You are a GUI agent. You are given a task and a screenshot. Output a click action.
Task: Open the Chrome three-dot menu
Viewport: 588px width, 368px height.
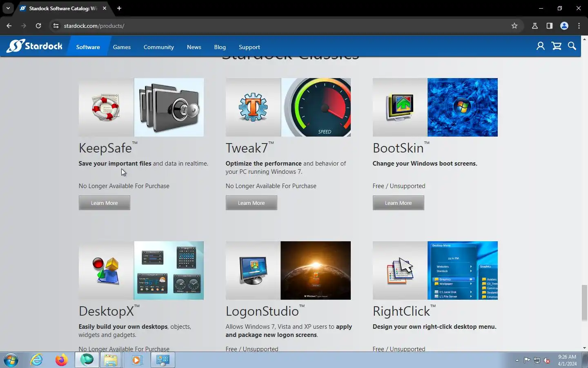coord(579,26)
